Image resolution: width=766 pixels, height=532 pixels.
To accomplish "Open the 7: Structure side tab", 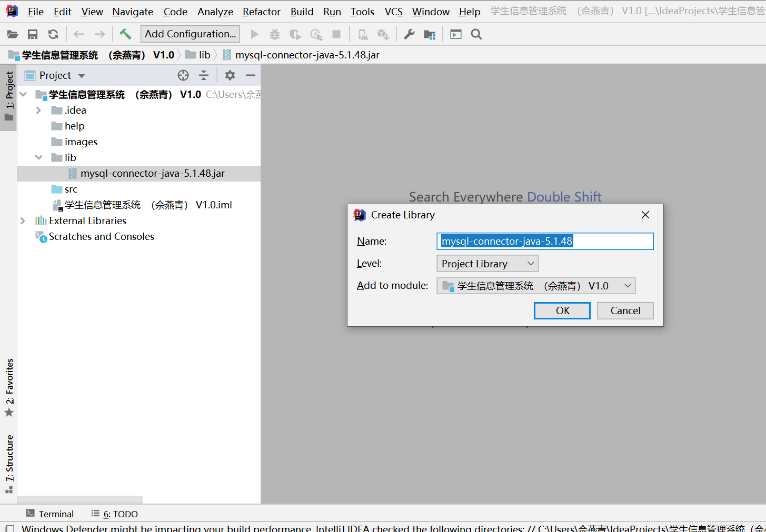I will tap(9, 464).
